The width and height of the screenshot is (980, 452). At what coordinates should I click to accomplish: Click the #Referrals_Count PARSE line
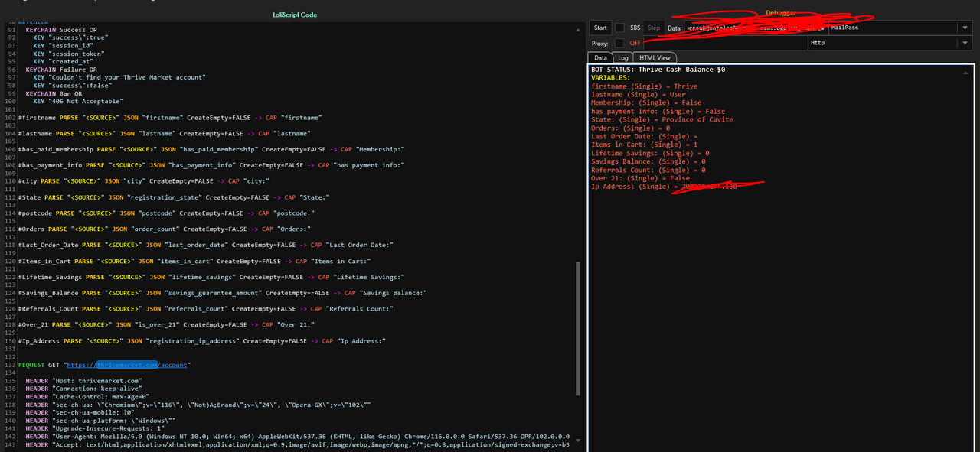pos(206,309)
